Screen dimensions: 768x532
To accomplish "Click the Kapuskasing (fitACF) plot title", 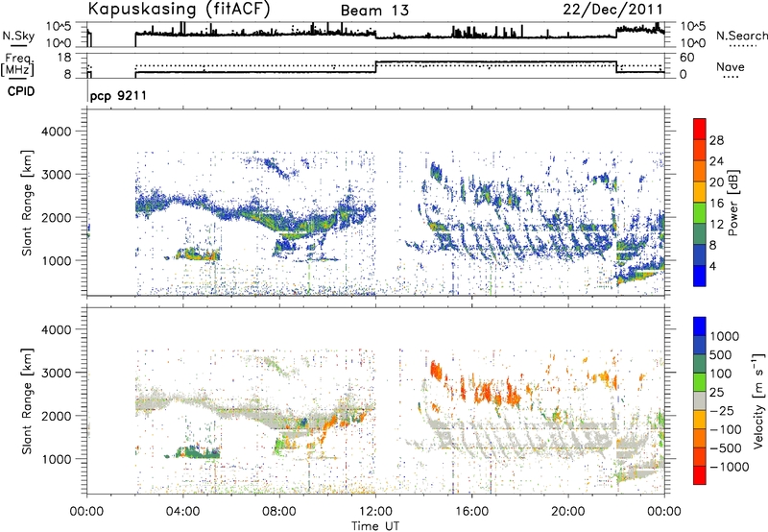I will pos(179,9).
